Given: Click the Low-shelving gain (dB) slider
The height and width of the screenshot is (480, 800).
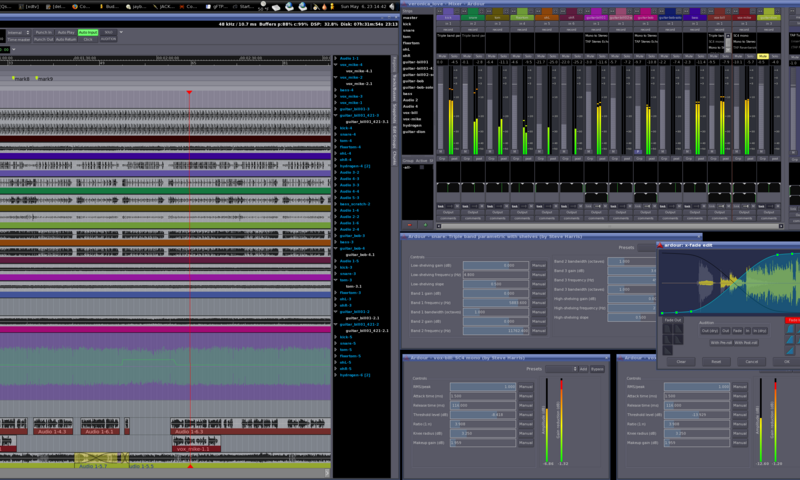Looking at the screenshot, I should tap(496, 266).
